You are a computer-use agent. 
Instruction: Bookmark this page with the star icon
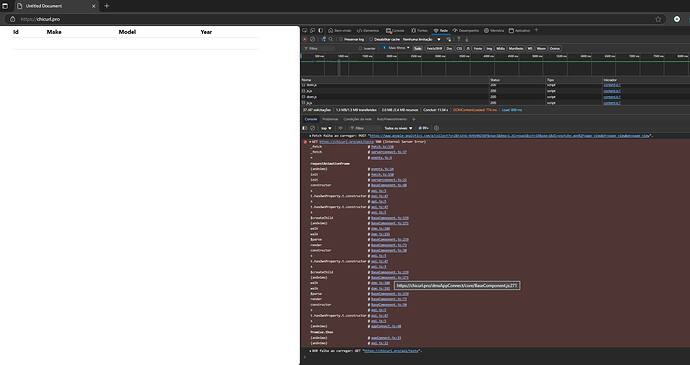tap(658, 19)
